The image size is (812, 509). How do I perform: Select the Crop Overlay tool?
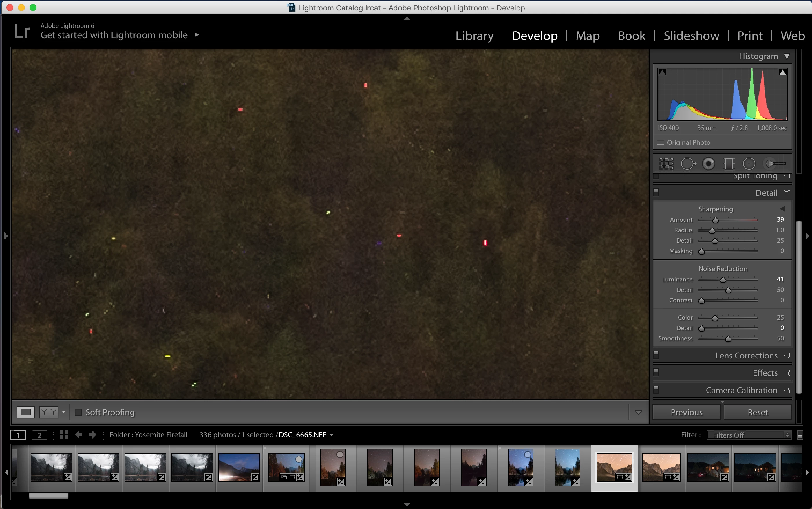pyautogui.click(x=666, y=164)
